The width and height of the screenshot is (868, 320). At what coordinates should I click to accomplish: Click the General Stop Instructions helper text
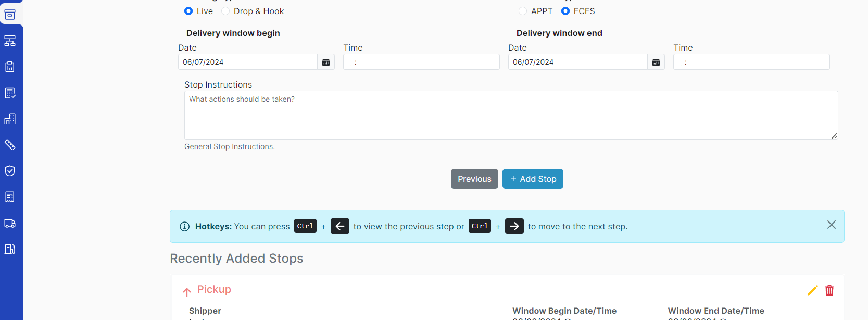click(x=230, y=147)
